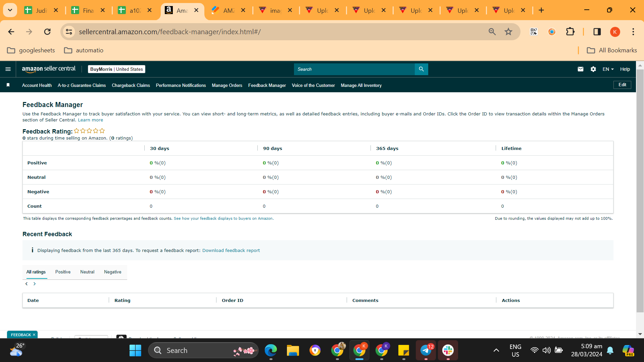This screenshot has height=362, width=644.
Task: Click the search magnifier button in Seller Central
Action: coord(421,69)
